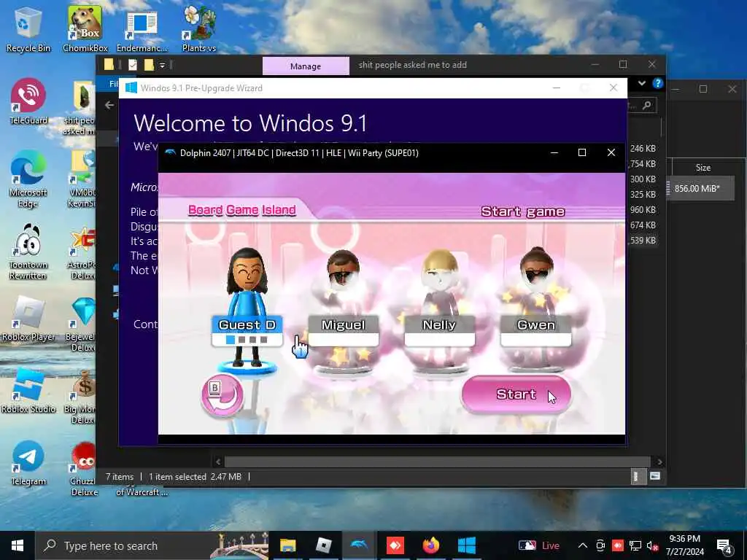747x560 pixels.
Task: Click the Guest D name label
Action: pyautogui.click(x=247, y=324)
